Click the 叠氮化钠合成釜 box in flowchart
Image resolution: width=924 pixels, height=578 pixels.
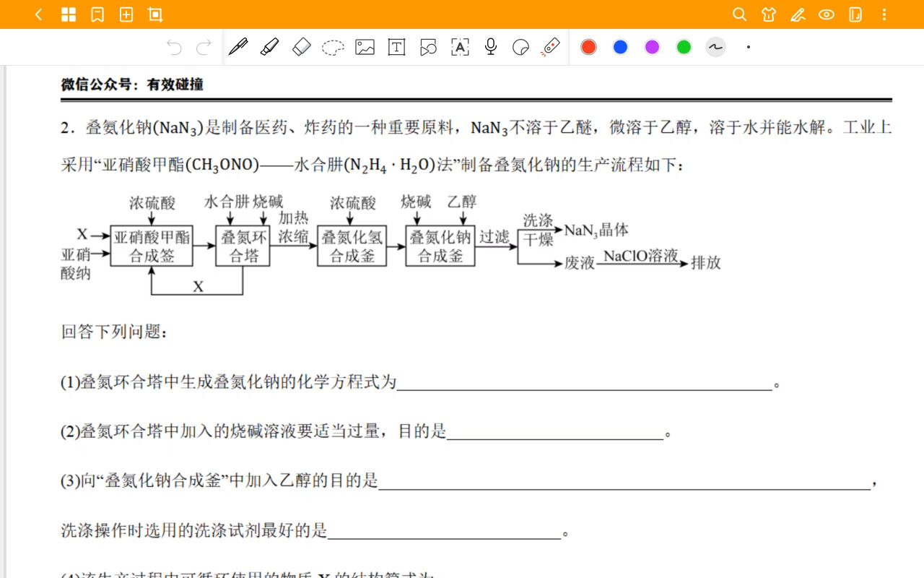pos(440,246)
